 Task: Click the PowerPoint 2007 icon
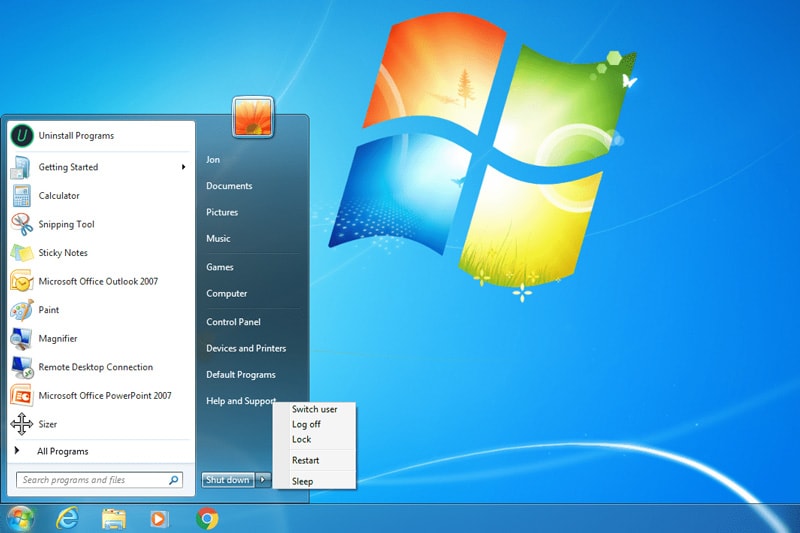[x=21, y=396]
